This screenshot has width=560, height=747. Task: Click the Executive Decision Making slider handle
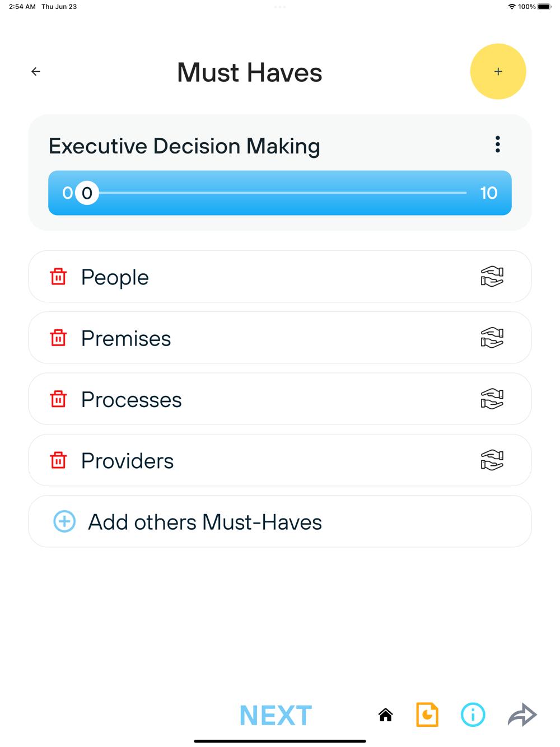click(87, 193)
